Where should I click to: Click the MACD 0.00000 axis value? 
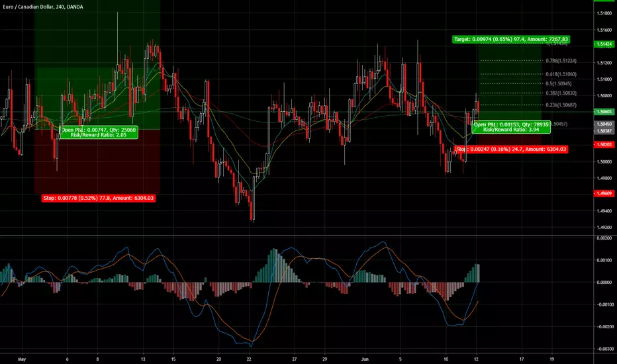[x=604, y=283]
